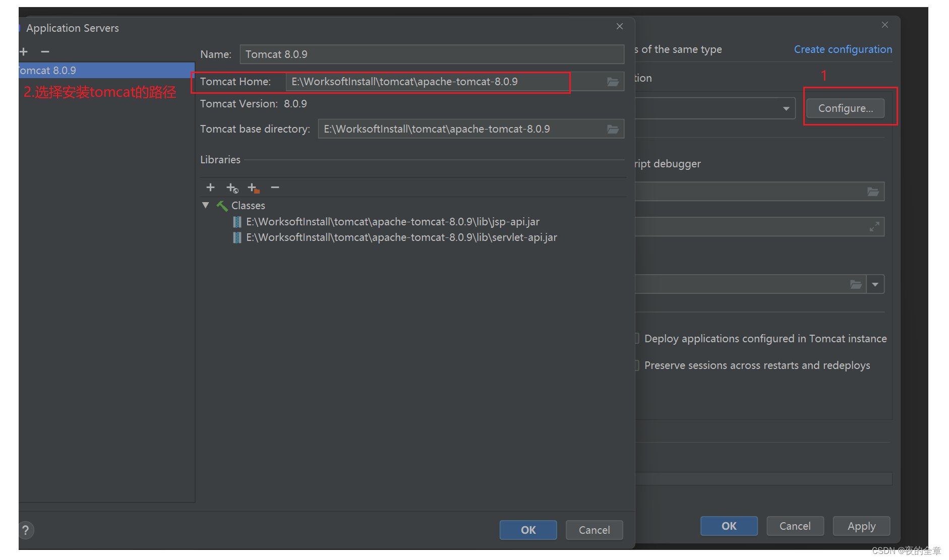Click the Libraries section label

[x=220, y=160]
